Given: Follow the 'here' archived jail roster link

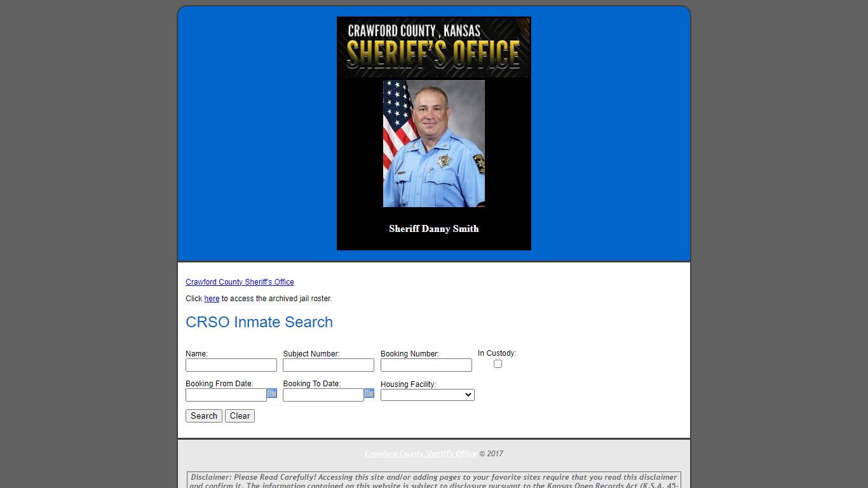Looking at the screenshot, I should (212, 299).
